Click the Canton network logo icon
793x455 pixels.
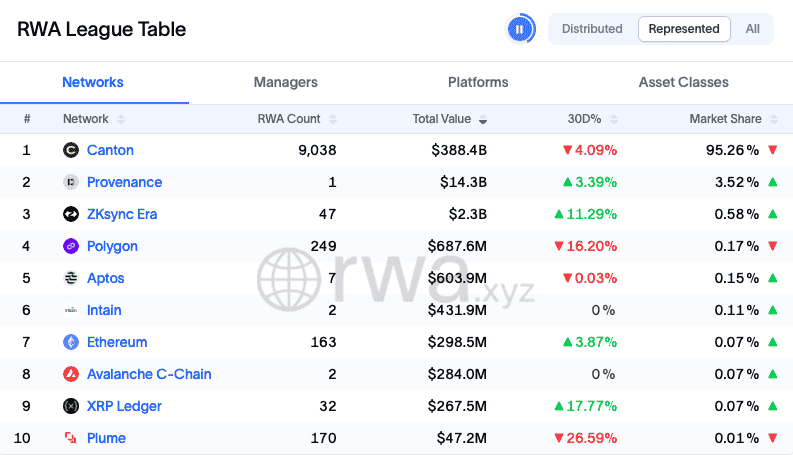point(71,150)
